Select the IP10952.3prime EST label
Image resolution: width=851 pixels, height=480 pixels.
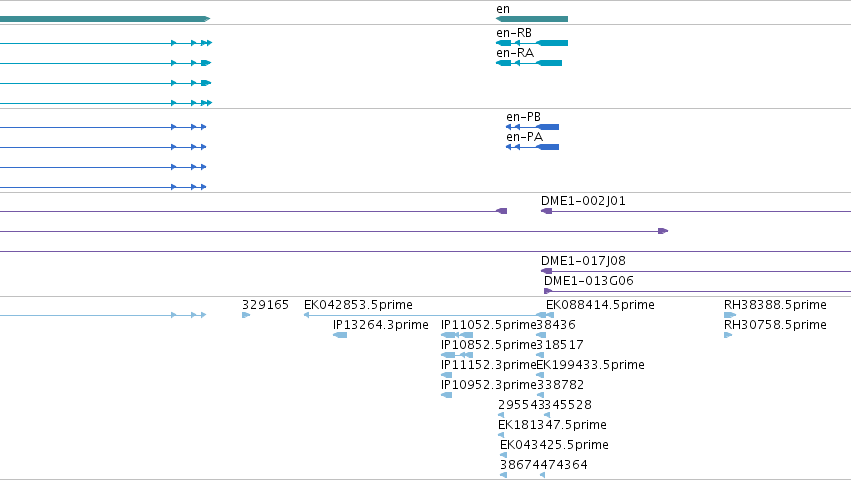[488, 386]
